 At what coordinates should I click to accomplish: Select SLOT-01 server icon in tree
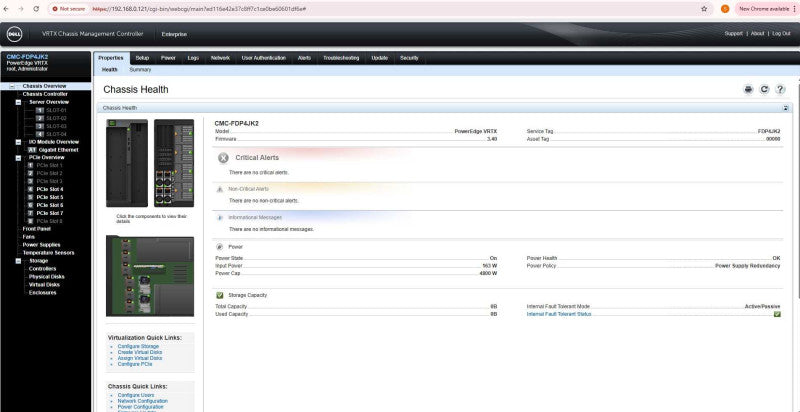click(x=39, y=110)
